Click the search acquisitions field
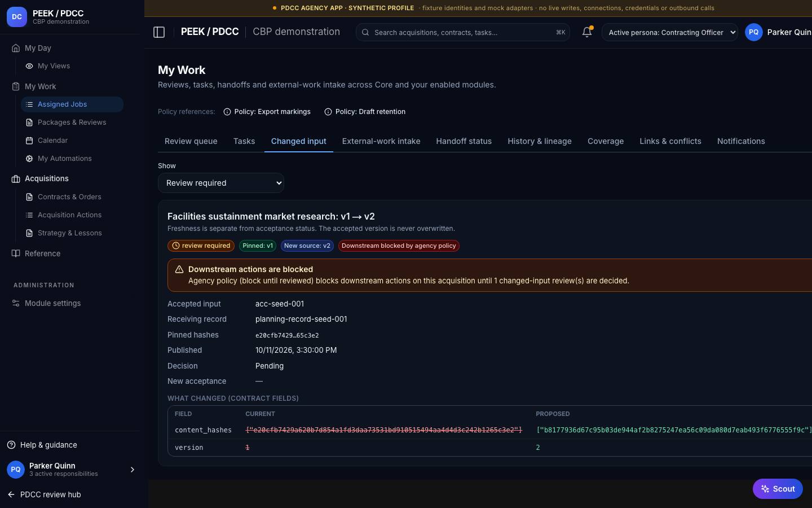Image resolution: width=812 pixels, height=508 pixels. click(x=463, y=32)
